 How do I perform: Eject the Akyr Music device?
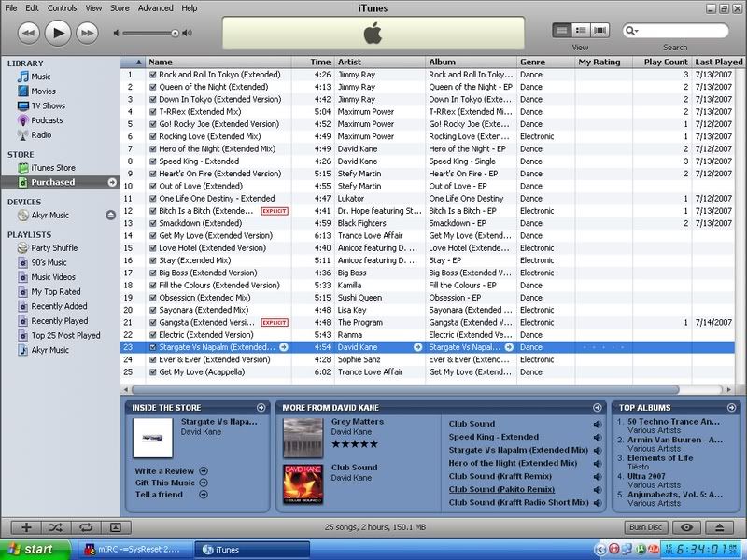click(110, 216)
